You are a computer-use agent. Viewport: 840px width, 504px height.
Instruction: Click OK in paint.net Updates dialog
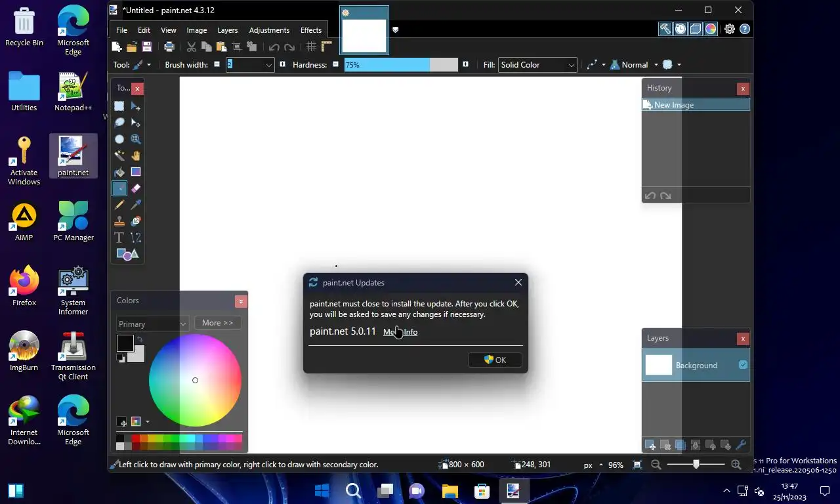point(495,360)
